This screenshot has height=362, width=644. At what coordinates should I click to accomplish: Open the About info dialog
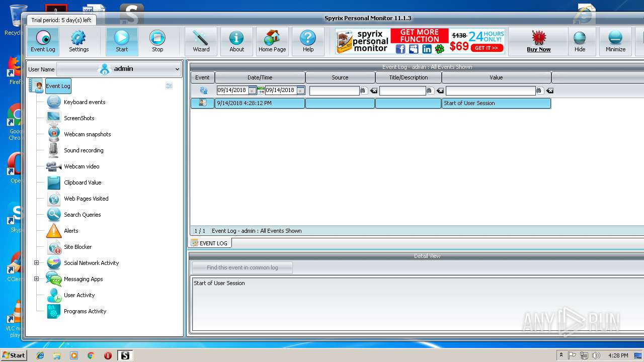click(236, 41)
